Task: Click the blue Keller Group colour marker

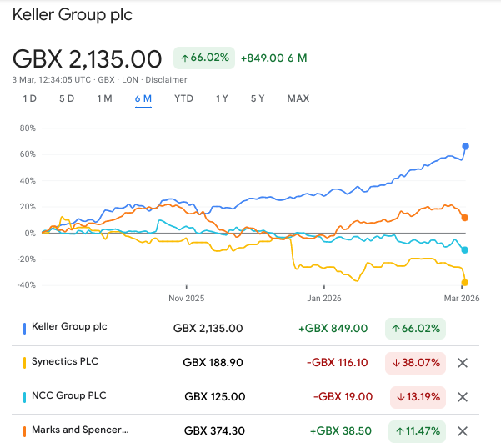Action: (x=24, y=329)
